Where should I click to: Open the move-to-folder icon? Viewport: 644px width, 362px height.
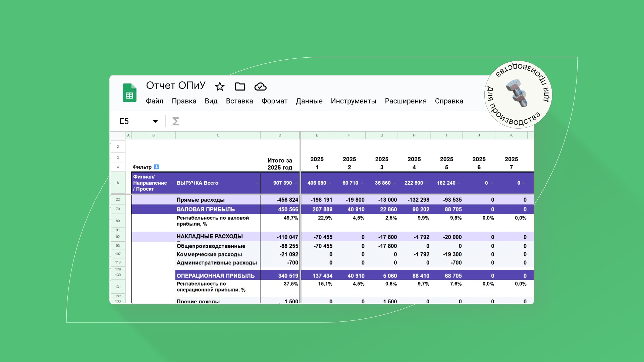[x=240, y=86]
